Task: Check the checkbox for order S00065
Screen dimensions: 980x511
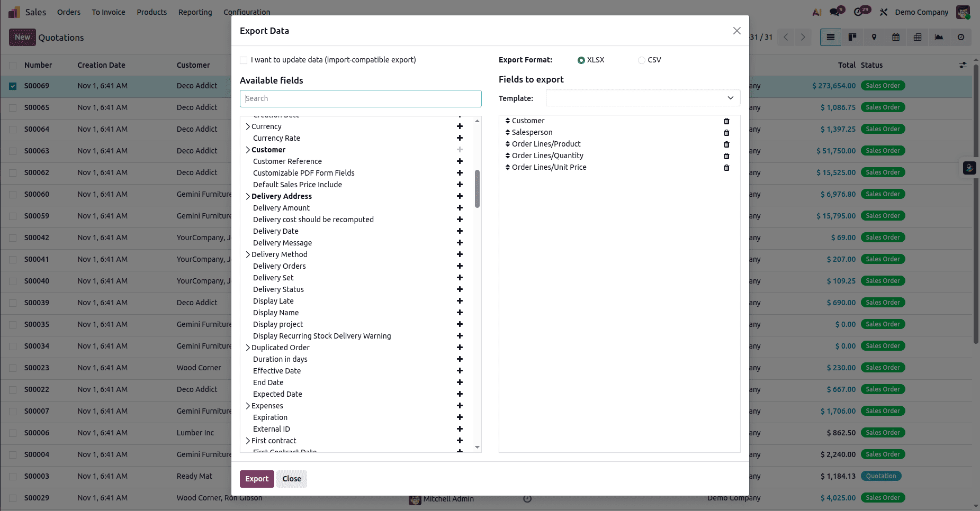Action: coord(12,107)
